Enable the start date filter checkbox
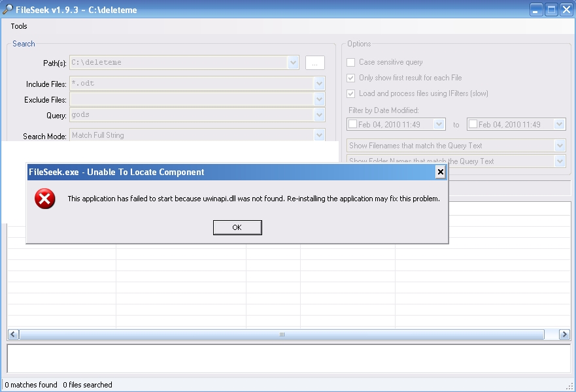 click(x=353, y=124)
